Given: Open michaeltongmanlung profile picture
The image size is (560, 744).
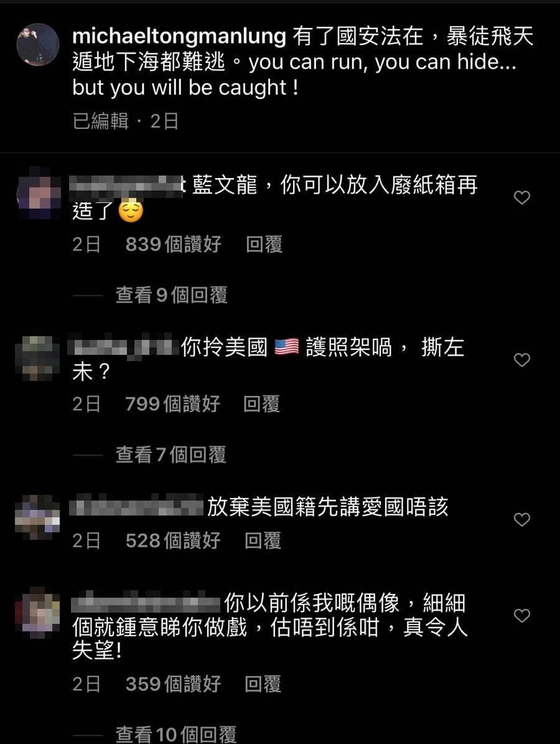Looking at the screenshot, I should coord(38,45).
